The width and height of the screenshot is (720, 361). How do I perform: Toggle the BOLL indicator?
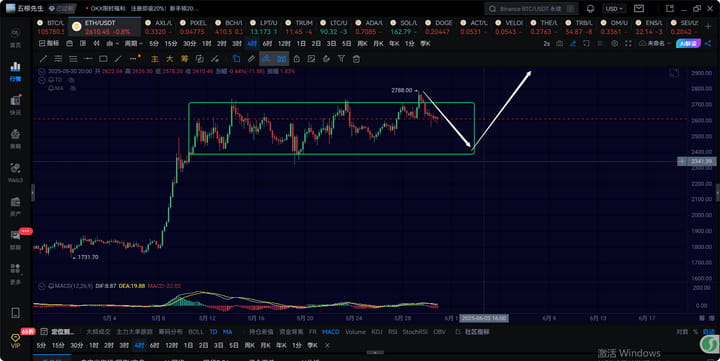[x=196, y=332]
